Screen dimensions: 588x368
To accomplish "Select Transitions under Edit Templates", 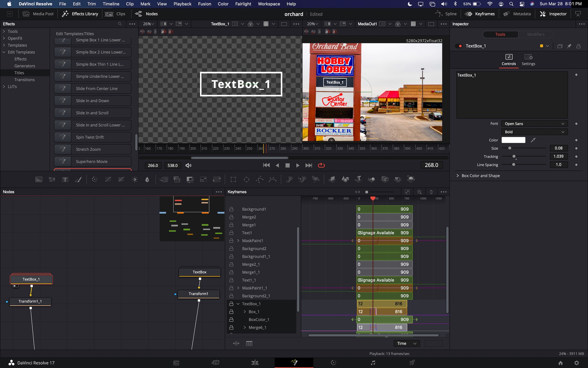I will [x=24, y=80].
